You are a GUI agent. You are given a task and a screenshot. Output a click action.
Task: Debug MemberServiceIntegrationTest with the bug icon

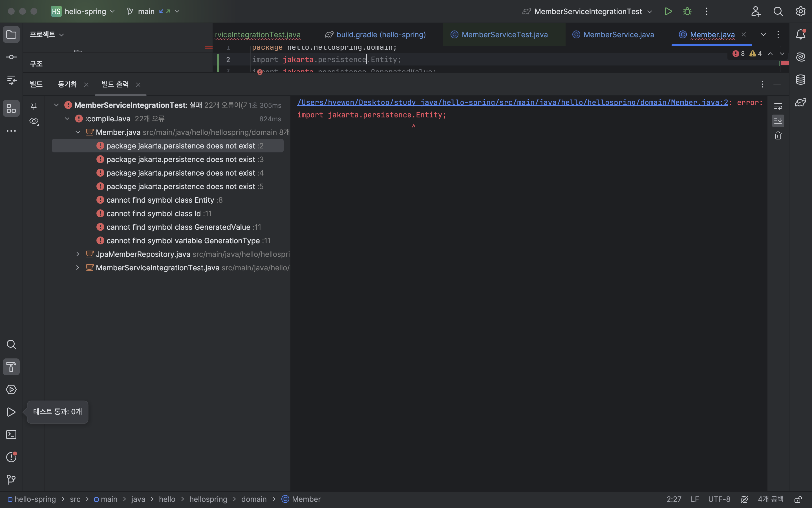[687, 11]
